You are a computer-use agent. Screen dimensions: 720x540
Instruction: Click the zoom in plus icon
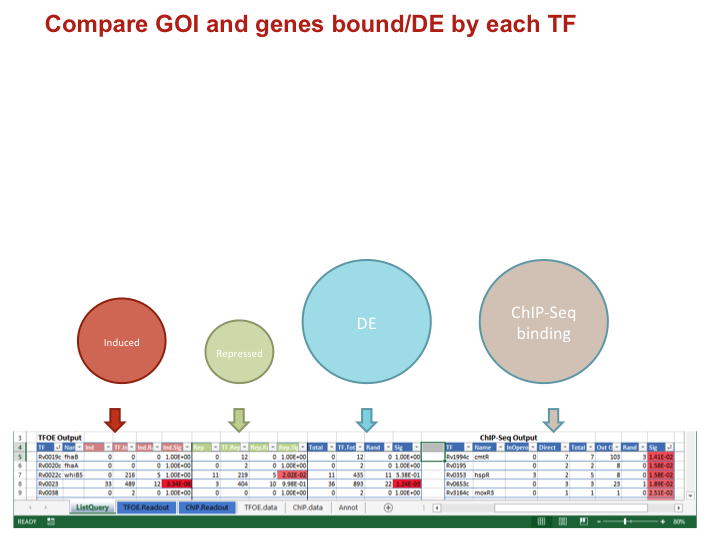point(663,521)
